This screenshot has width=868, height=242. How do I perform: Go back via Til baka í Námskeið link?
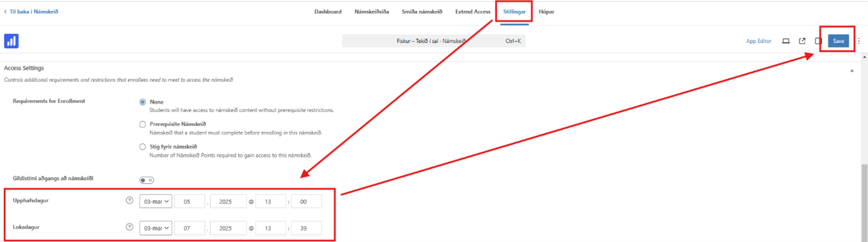tap(32, 12)
